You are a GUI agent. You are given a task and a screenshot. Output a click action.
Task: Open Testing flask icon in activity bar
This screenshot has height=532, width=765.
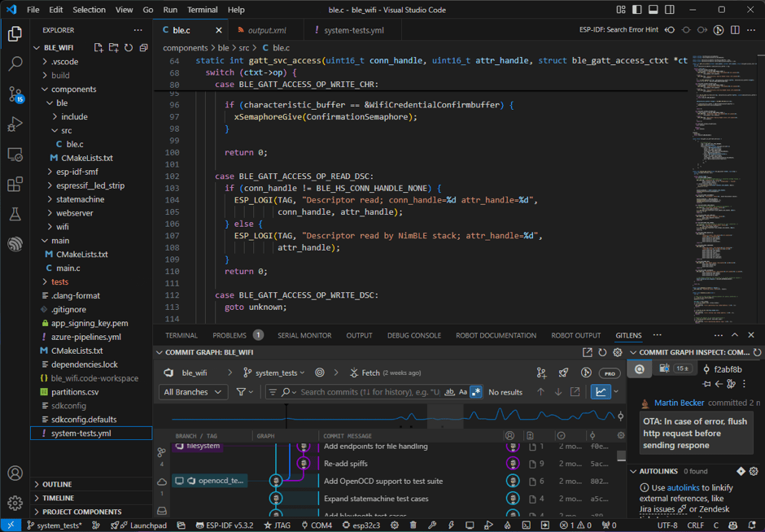[15, 214]
